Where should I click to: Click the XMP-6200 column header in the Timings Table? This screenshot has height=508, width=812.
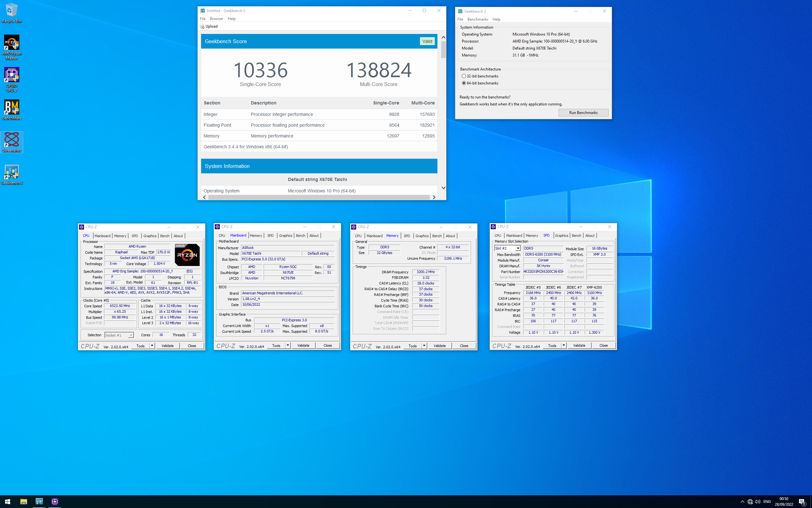click(x=594, y=288)
